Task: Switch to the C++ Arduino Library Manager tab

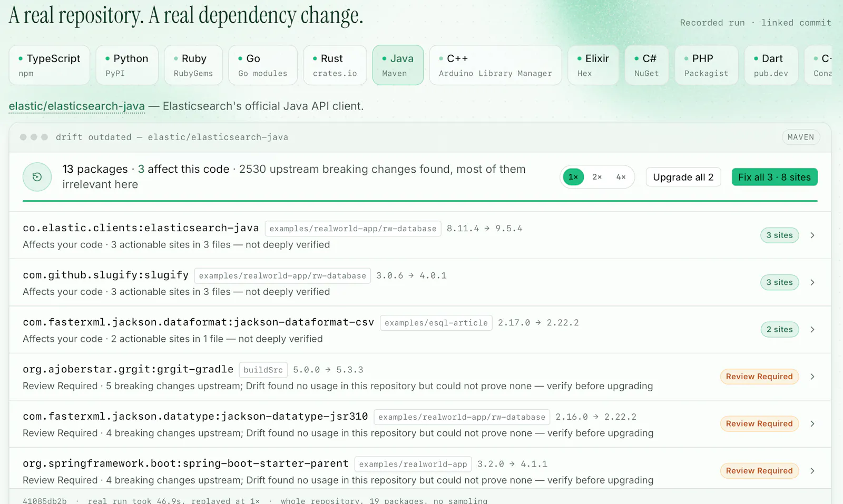Action: click(x=495, y=65)
